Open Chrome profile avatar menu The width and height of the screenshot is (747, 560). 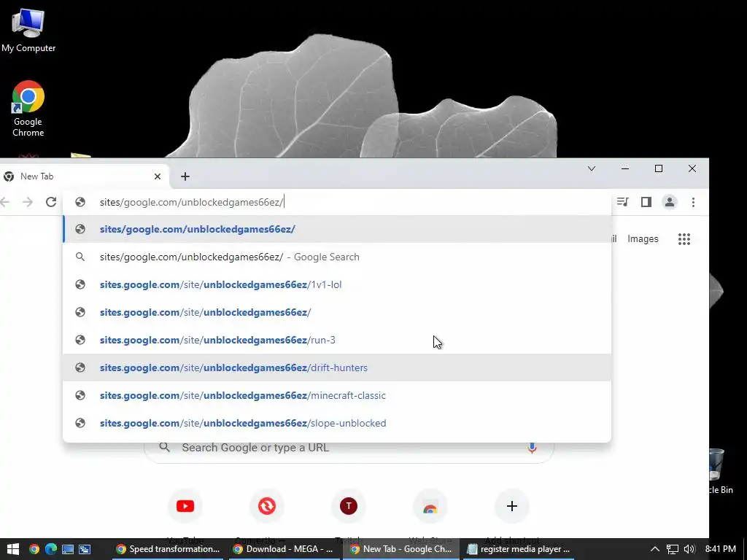pos(670,202)
